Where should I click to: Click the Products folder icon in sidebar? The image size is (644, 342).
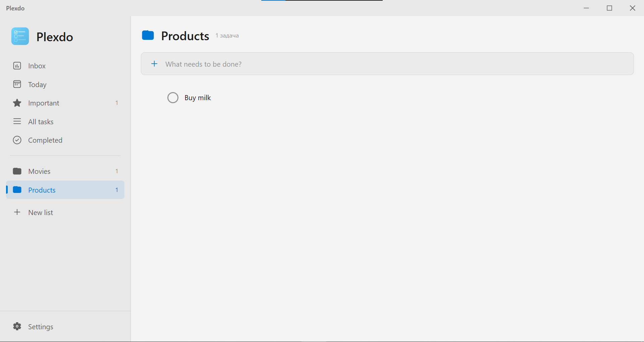[x=17, y=190]
